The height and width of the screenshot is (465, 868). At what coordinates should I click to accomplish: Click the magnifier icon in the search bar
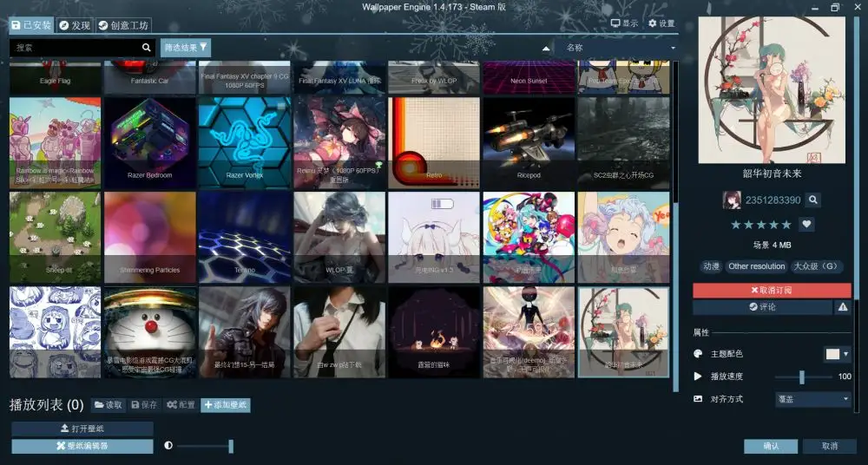tap(146, 48)
